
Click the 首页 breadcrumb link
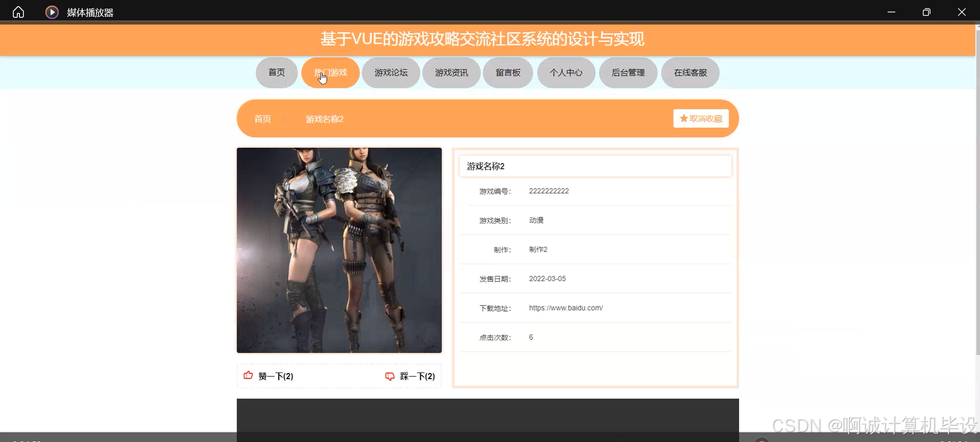point(262,119)
